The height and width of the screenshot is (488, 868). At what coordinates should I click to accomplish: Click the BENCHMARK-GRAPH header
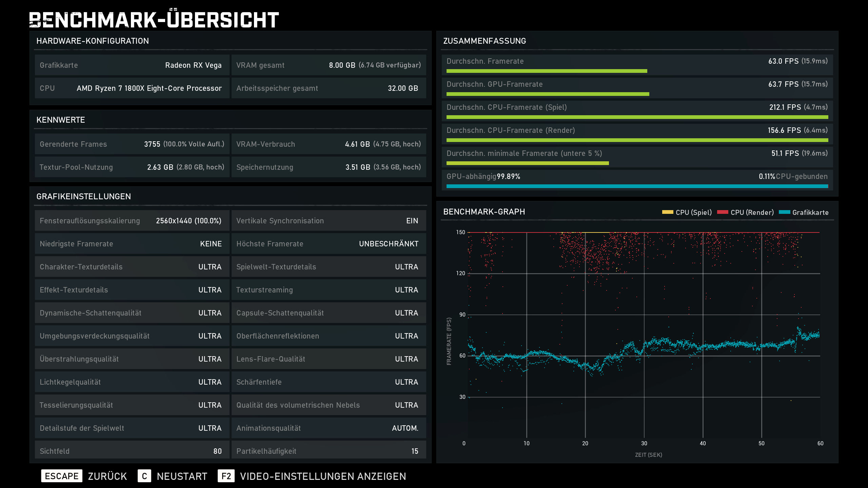tap(484, 212)
